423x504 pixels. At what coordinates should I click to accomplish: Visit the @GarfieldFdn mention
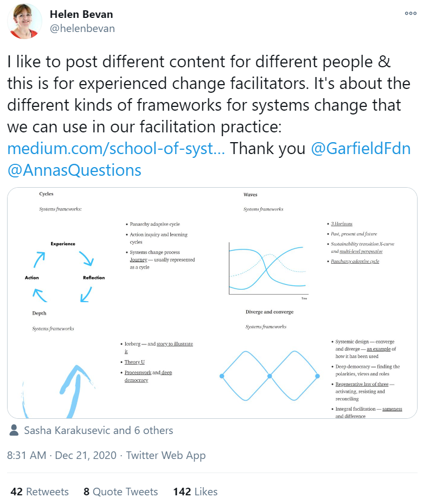pos(361,149)
